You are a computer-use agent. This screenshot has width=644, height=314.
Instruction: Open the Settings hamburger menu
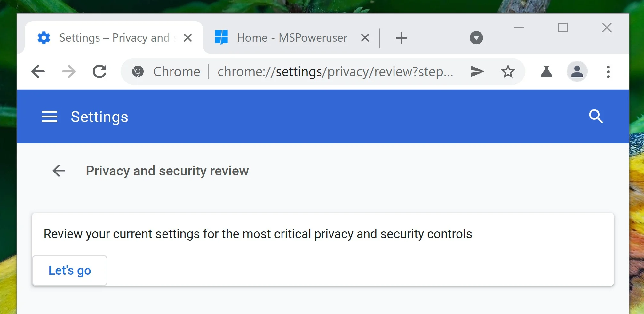(x=50, y=117)
